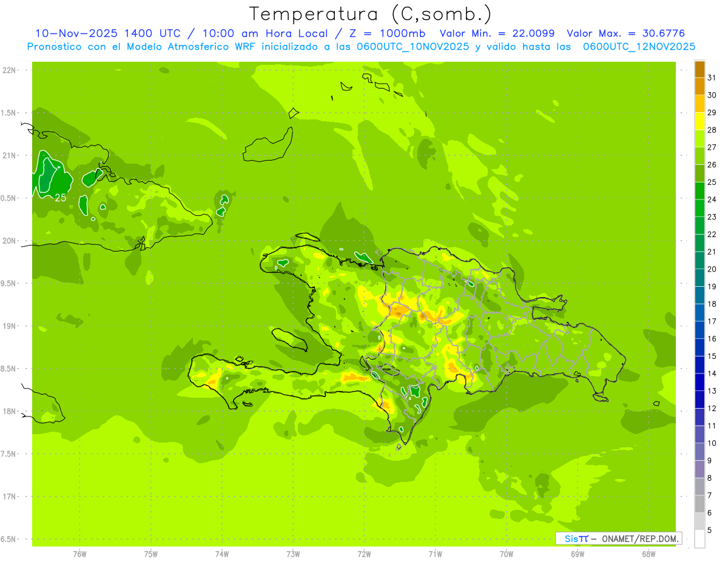This screenshot has width=728, height=562.
Task: Click the "21N" latitude label
Action: 8,155
